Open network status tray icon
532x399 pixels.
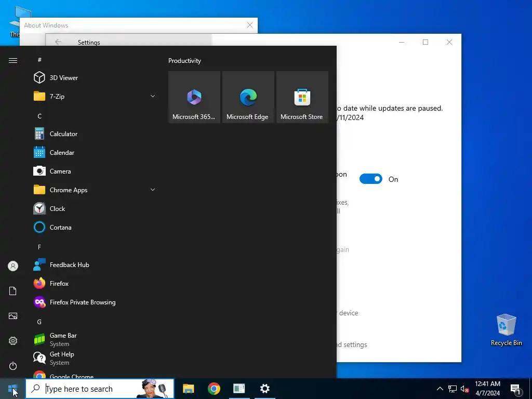[453, 389]
